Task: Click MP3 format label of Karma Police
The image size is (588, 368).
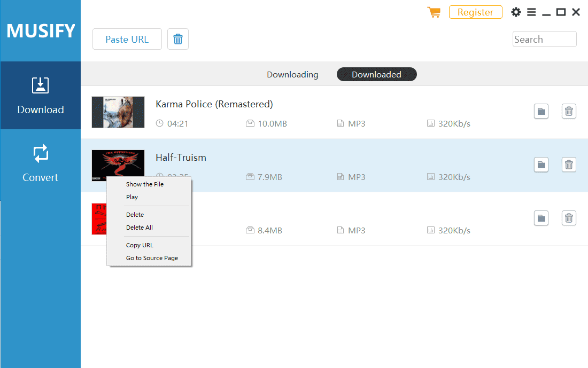Action: 357,124
